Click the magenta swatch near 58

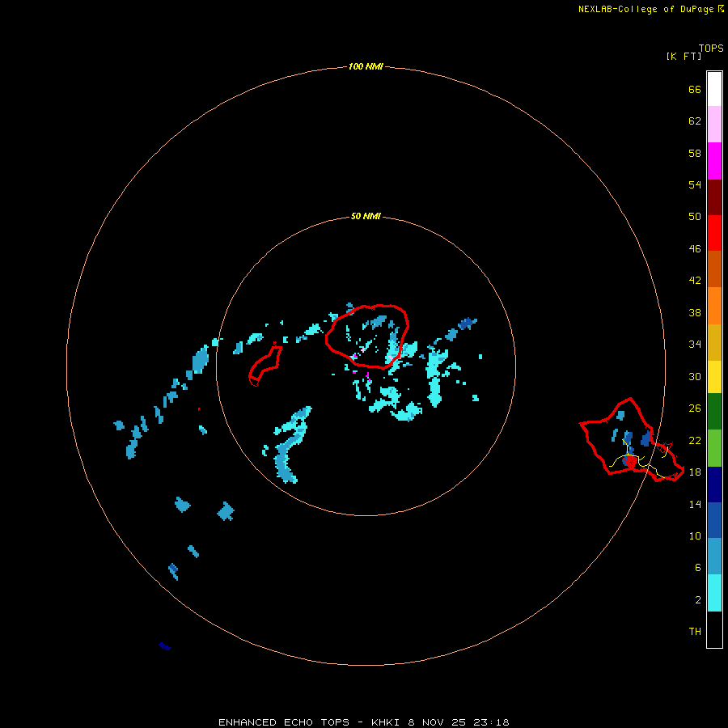pos(714,161)
